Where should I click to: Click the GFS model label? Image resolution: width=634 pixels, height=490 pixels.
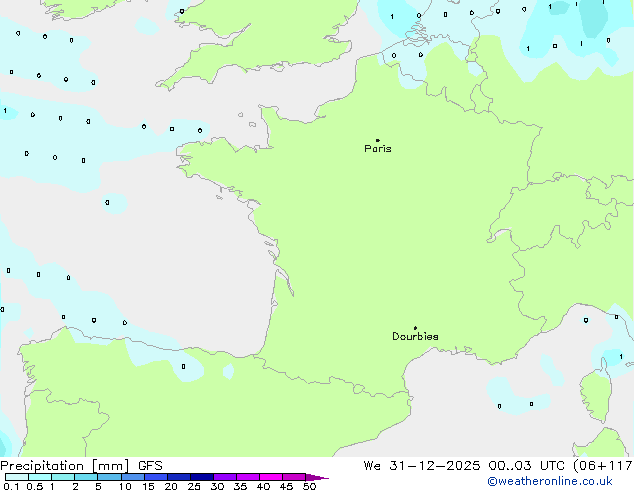coord(150,466)
